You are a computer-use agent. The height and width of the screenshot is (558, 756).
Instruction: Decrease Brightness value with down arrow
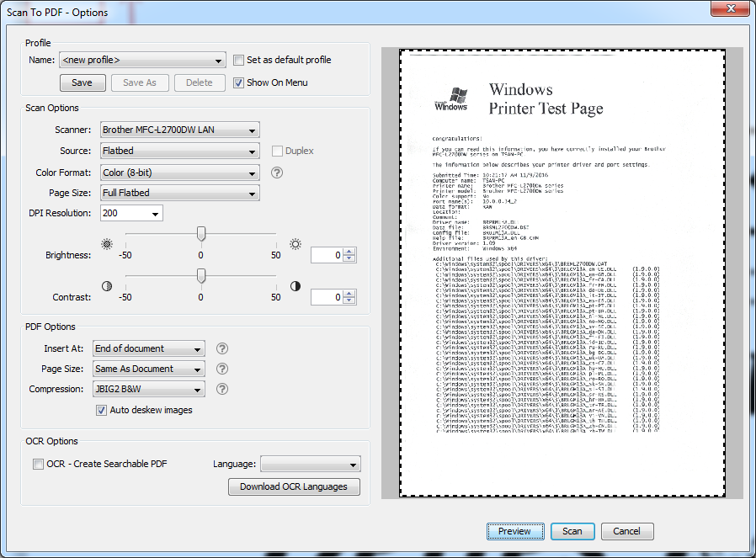pos(350,258)
